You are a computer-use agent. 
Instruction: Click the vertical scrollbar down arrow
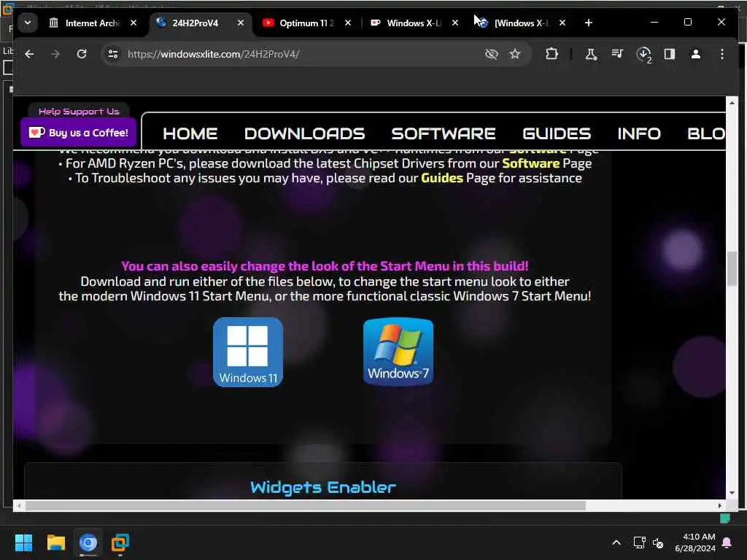pyautogui.click(x=732, y=493)
